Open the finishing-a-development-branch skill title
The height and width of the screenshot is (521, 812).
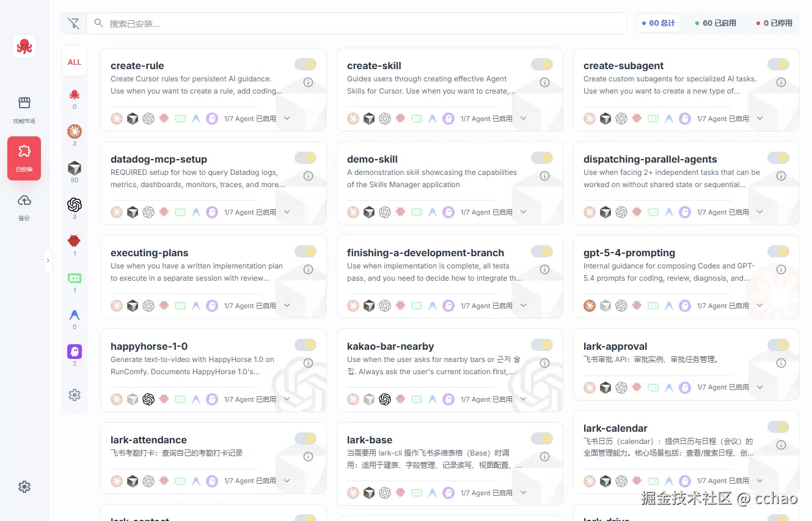click(426, 253)
